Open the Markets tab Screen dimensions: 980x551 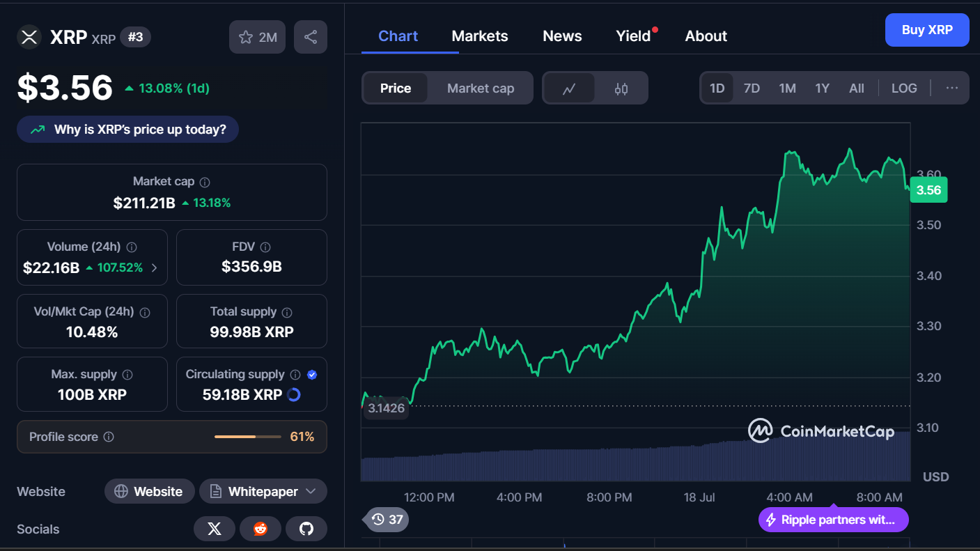pyautogui.click(x=480, y=36)
